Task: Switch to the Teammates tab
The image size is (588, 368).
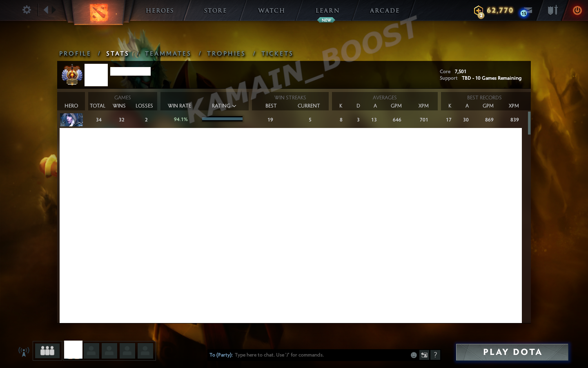Action: click(x=168, y=54)
